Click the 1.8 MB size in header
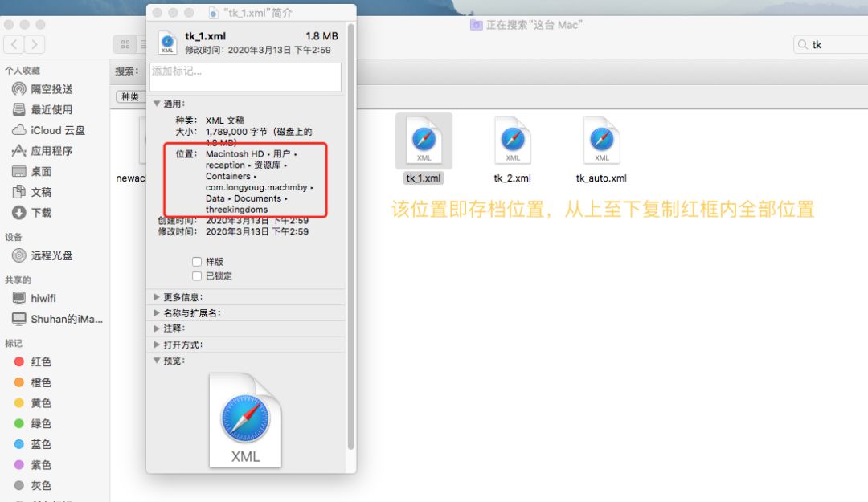Viewport: 868px width, 502px height. pos(321,36)
